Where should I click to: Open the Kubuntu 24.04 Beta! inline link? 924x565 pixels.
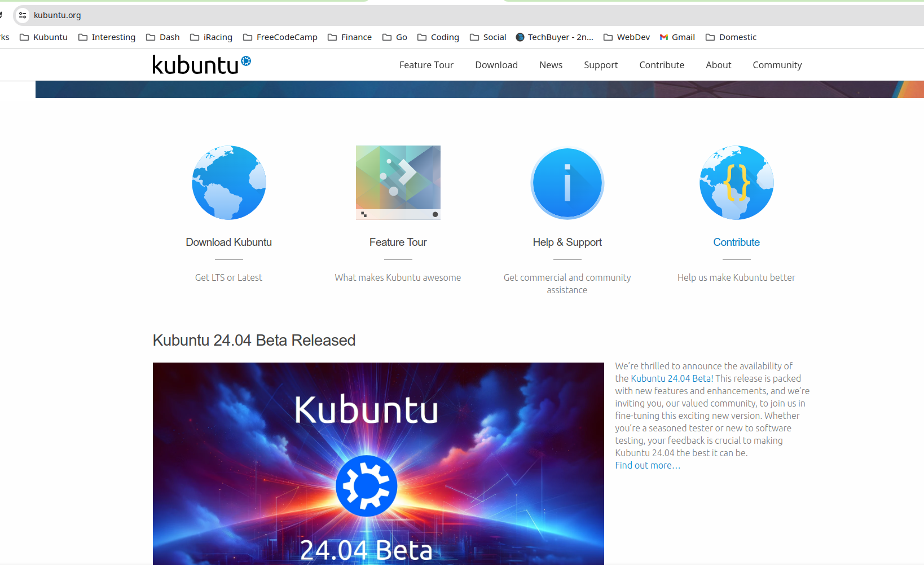[x=672, y=378]
